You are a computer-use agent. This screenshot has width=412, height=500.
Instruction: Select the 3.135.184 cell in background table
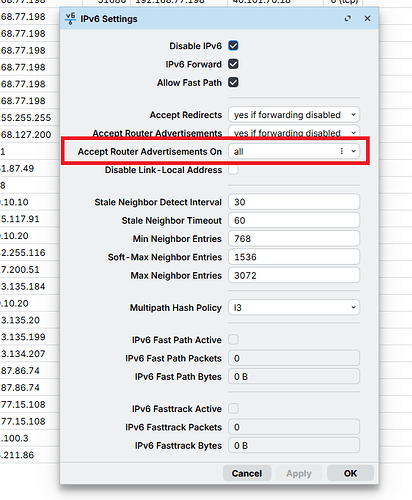(23, 286)
